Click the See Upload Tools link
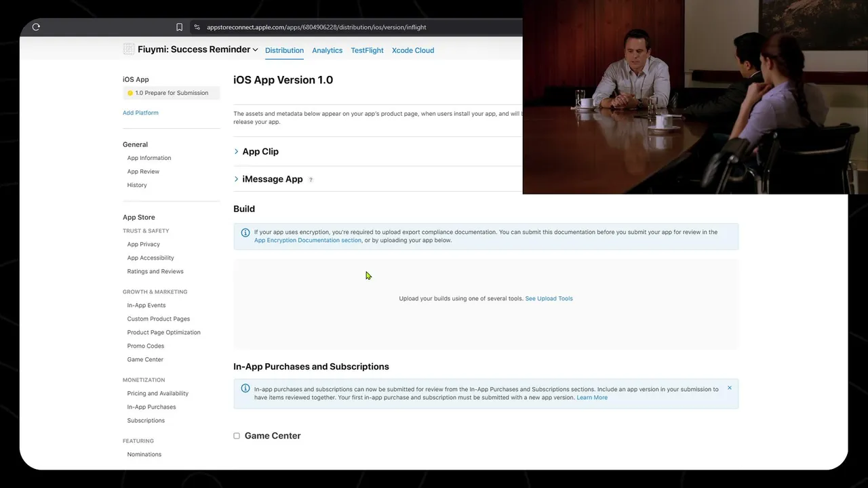Screen dimensions: 868x488 tap(549, 298)
